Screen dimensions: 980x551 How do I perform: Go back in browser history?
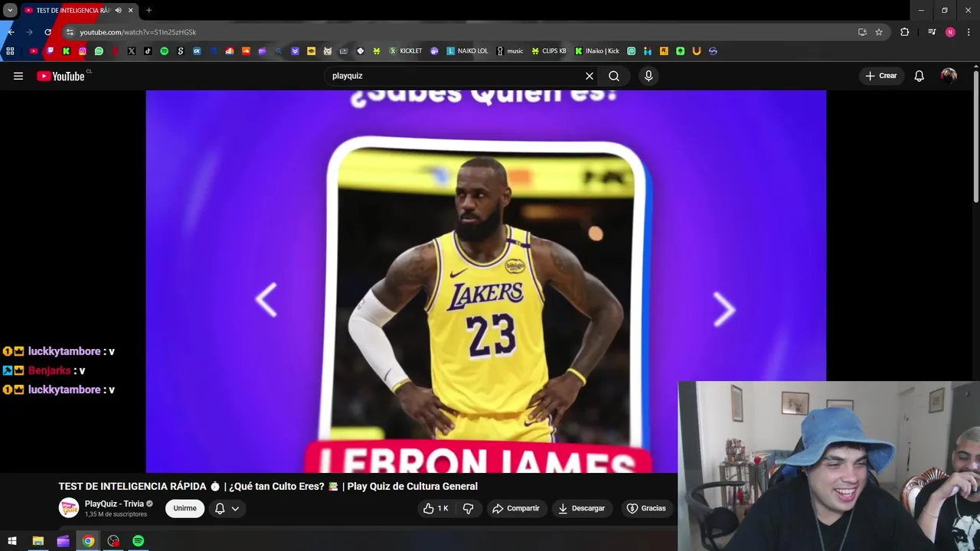[11, 32]
